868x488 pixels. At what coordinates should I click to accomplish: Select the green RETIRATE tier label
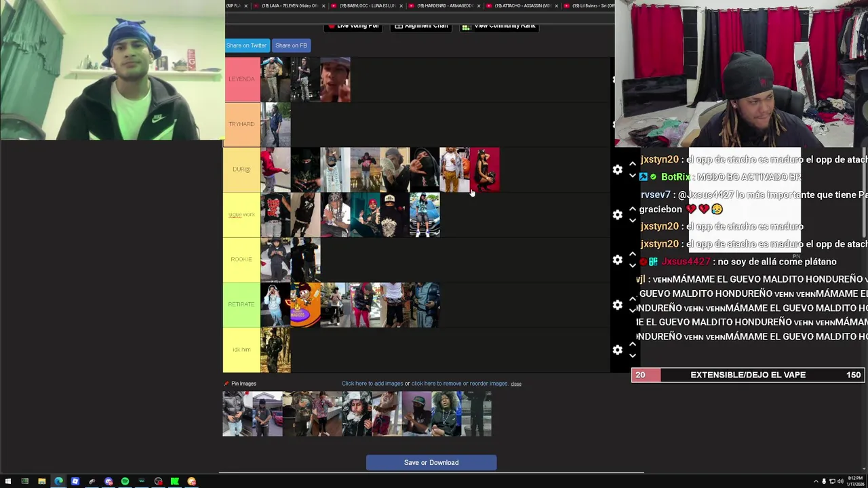241,305
